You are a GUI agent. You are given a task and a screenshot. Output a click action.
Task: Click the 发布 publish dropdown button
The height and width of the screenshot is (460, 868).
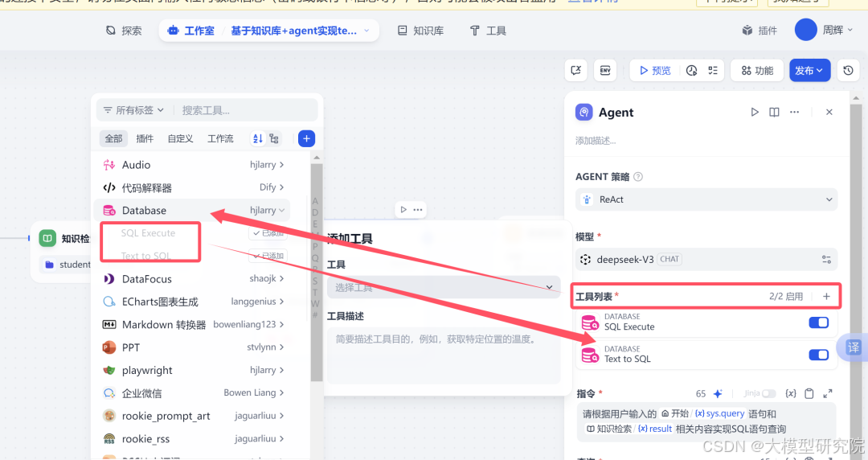tap(809, 71)
